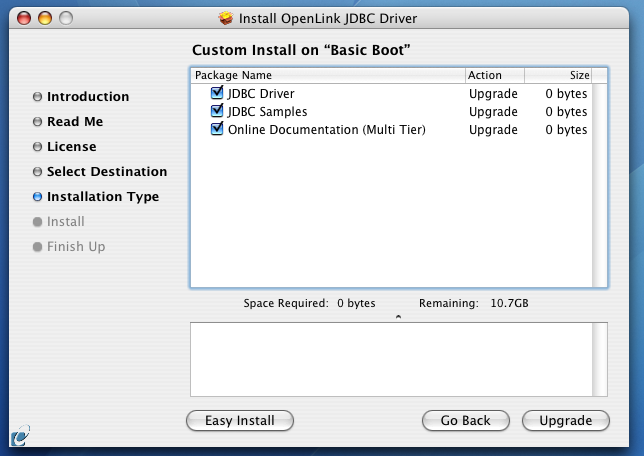Click inside the empty description box

click(x=390, y=359)
